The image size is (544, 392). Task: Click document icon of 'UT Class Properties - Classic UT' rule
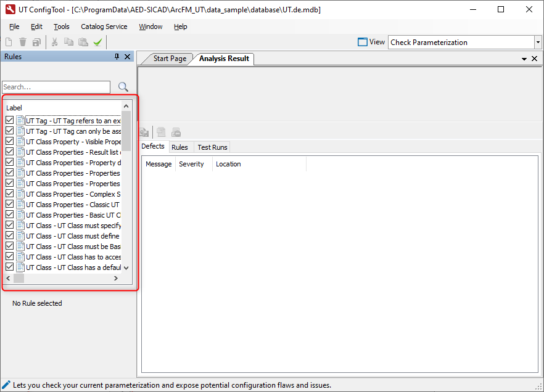[20, 205]
